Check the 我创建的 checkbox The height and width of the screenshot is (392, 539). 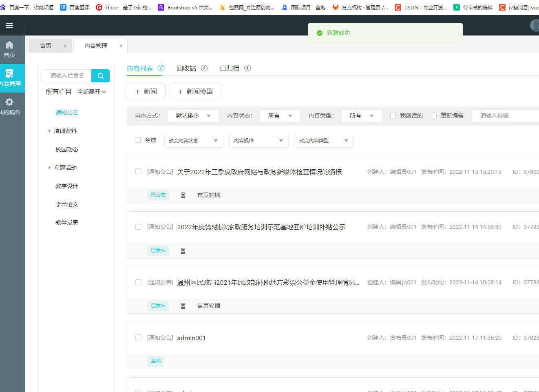(393, 115)
